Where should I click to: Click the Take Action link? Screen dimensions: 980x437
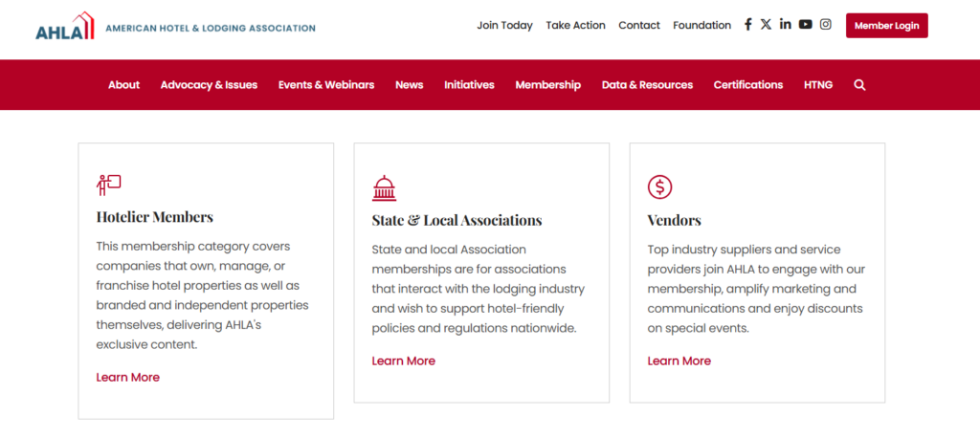point(575,26)
